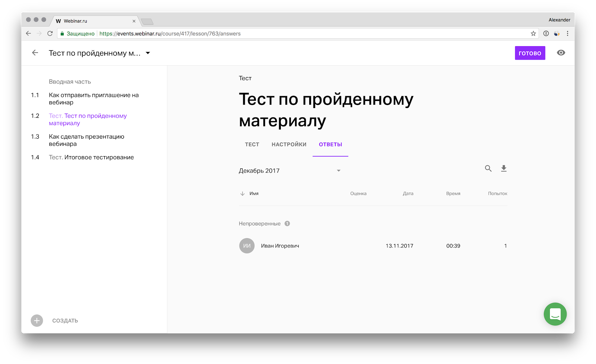Viewport: 596px width, 364px height.
Task: Select the ОТВЕТЫ tab
Action: [330, 145]
